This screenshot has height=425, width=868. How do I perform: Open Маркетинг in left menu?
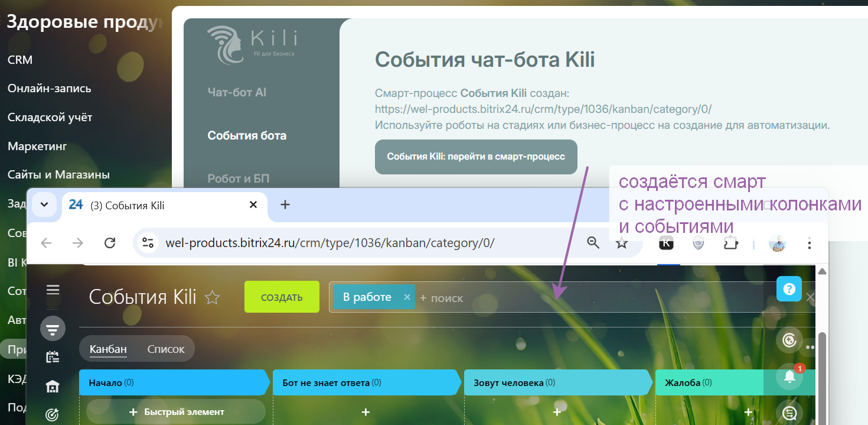37,146
